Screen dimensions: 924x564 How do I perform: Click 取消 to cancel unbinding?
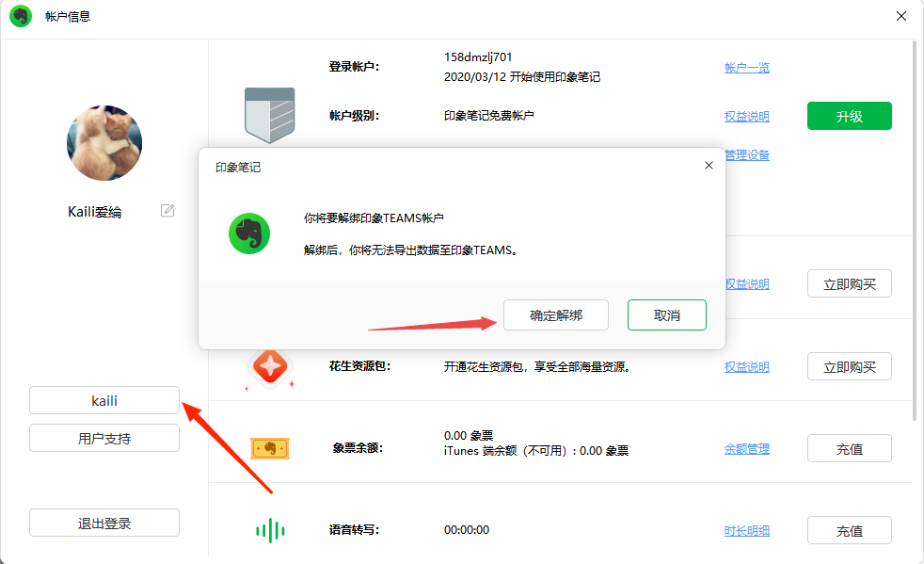[667, 315]
